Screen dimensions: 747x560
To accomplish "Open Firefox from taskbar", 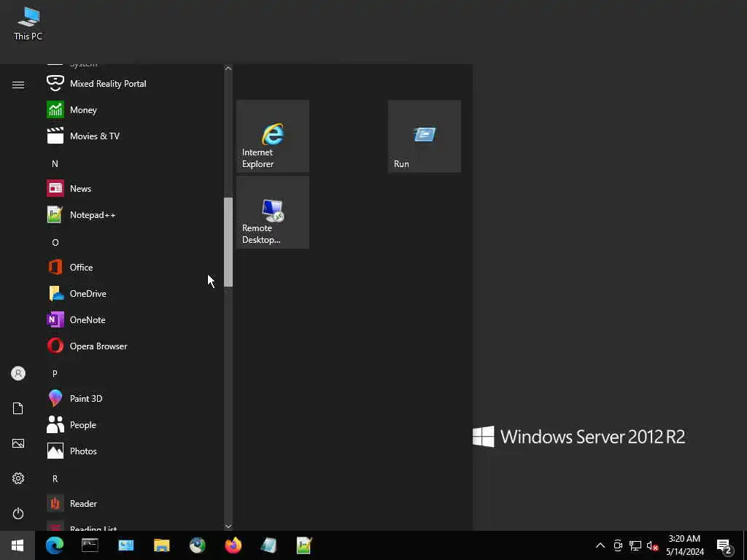I will click(x=233, y=545).
